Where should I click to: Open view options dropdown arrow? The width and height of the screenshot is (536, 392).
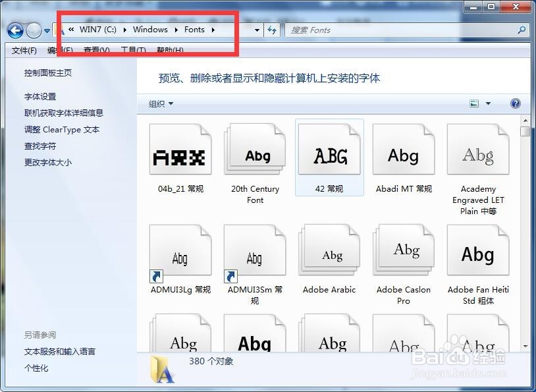pyautogui.click(x=488, y=103)
